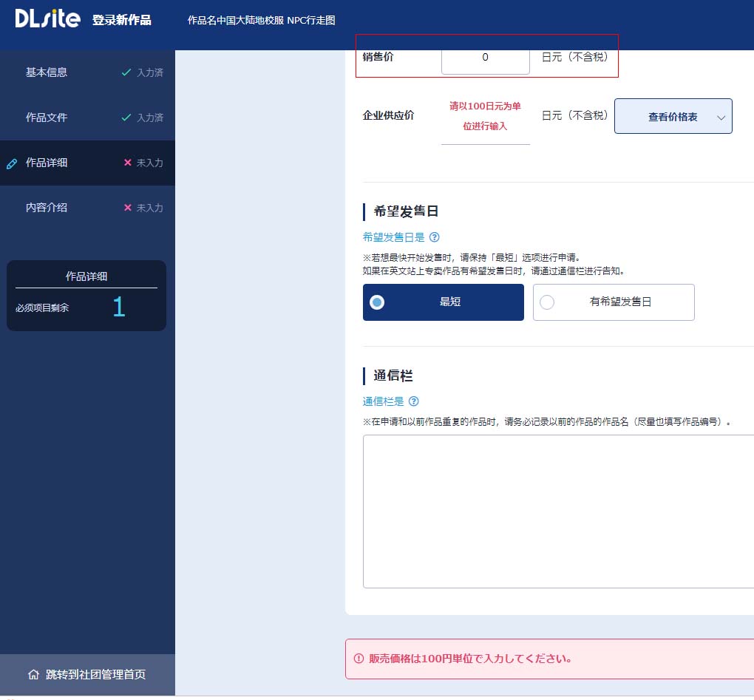Click the question mark icon beside 希望发售日是
754x700 pixels.
(434, 237)
